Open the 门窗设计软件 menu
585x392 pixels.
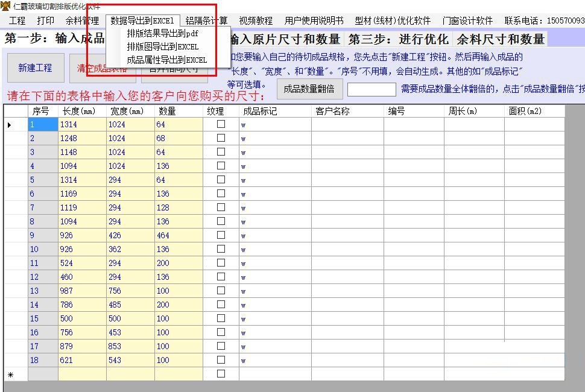(x=467, y=21)
